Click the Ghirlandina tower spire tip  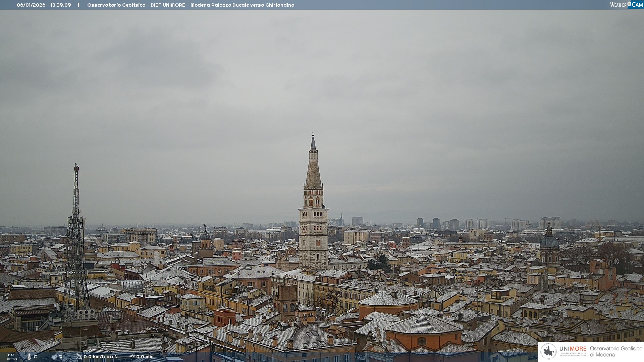point(313,135)
